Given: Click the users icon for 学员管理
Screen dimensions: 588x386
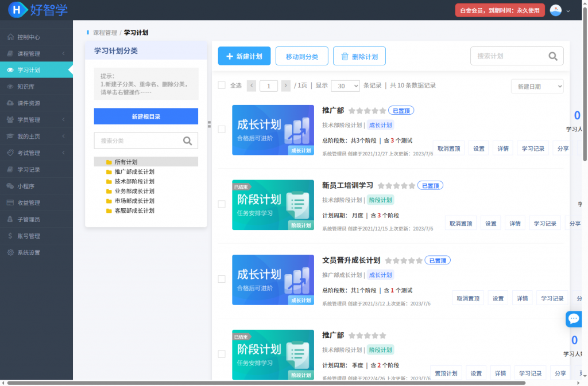Looking at the screenshot, I should click(x=10, y=120).
